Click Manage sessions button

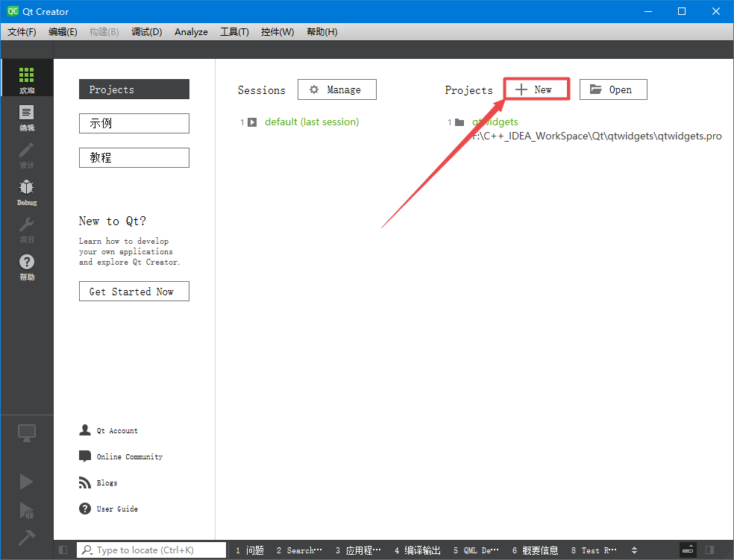(337, 89)
